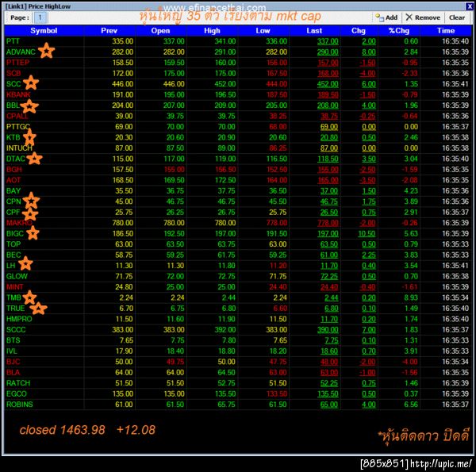Image resolution: width=476 pixels, height=472 pixels.
Task: Click BJC percent change -4.00
Action: click(409, 362)
